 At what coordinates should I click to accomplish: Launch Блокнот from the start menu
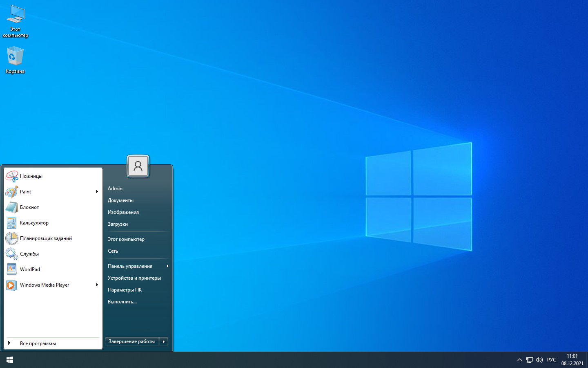(x=29, y=207)
